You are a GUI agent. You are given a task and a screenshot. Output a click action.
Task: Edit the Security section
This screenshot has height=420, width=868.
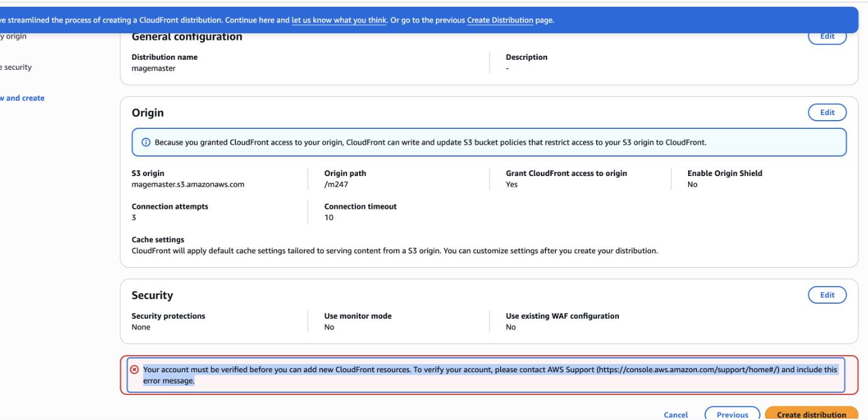click(x=827, y=295)
